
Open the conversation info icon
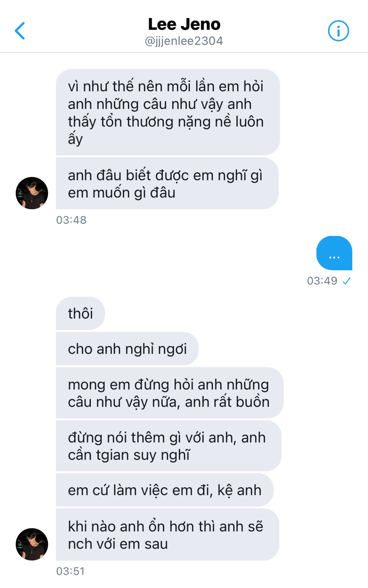click(x=338, y=31)
